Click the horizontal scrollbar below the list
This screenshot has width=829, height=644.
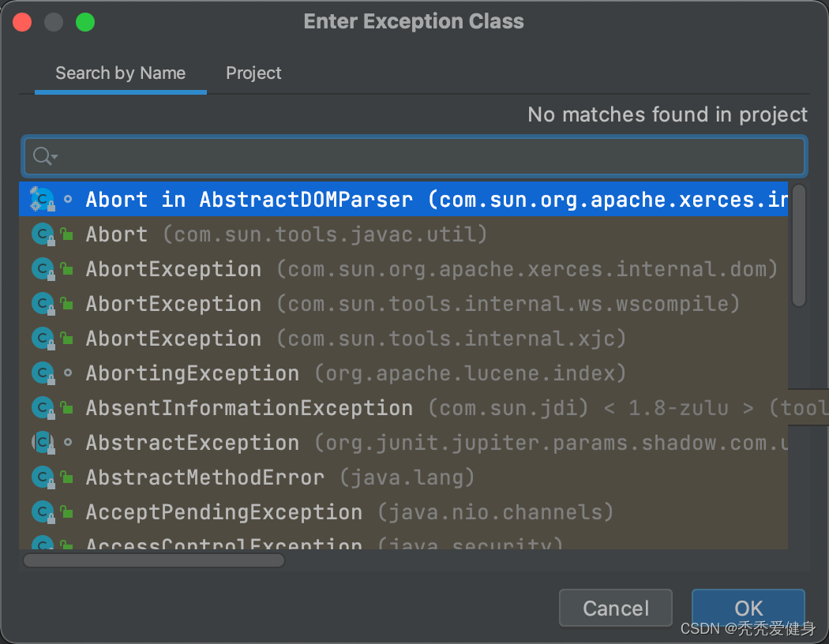pyautogui.click(x=154, y=560)
